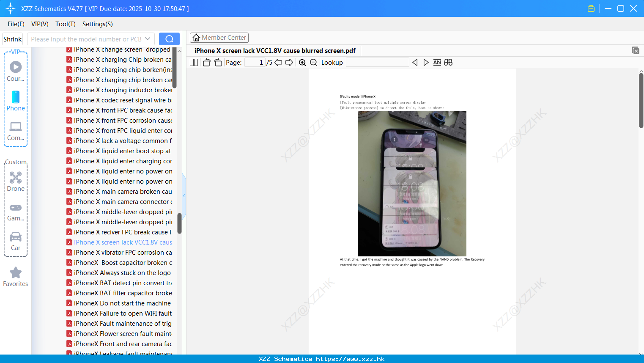Open iPhone X reciver FPC break file
Image resolution: width=644 pixels, height=363 pixels.
pos(119,232)
